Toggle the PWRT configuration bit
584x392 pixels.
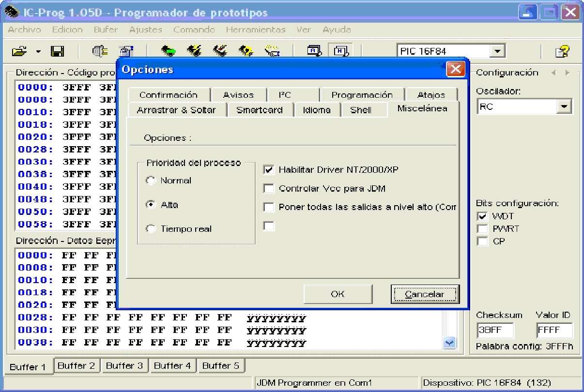(483, 228)
